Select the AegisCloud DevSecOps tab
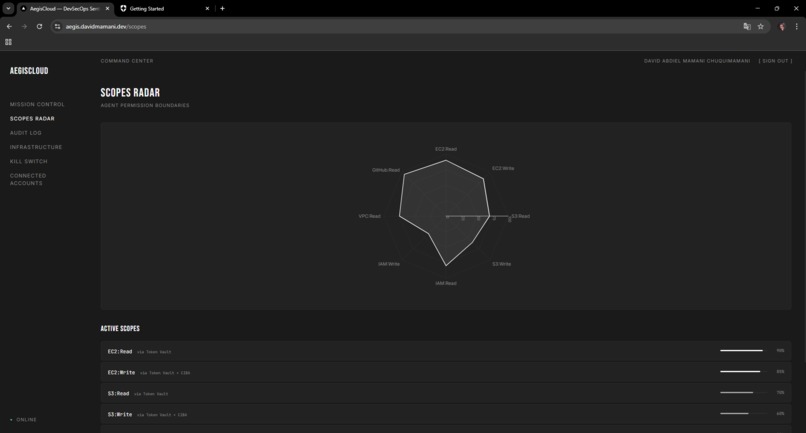The image size is (806, 433). [x=65, y=8]
